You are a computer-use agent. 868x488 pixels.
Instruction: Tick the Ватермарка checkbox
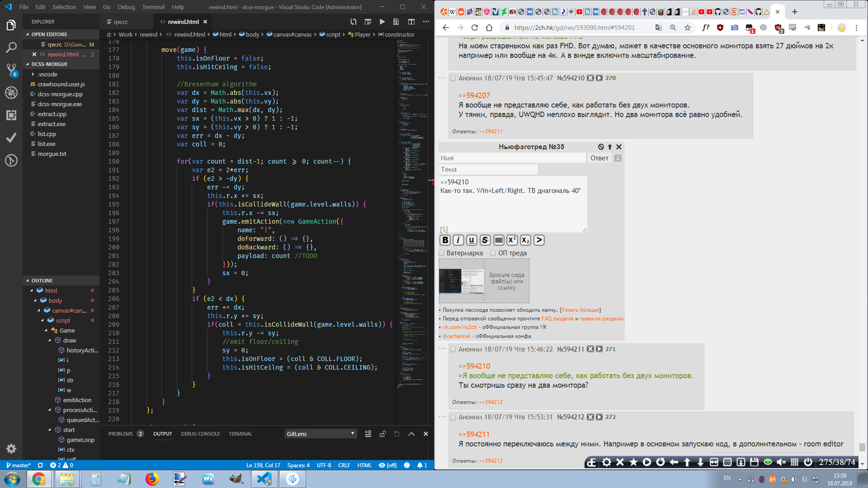click(442, 253)
